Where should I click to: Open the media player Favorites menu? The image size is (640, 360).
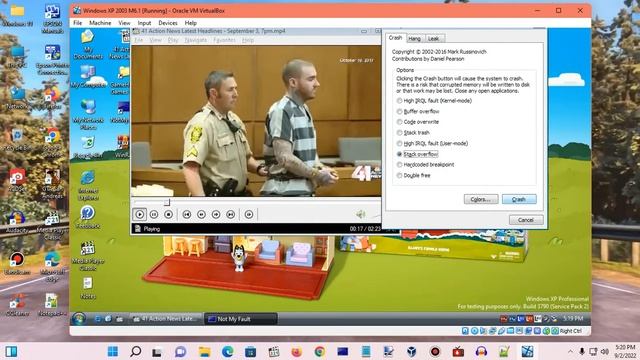224,40
